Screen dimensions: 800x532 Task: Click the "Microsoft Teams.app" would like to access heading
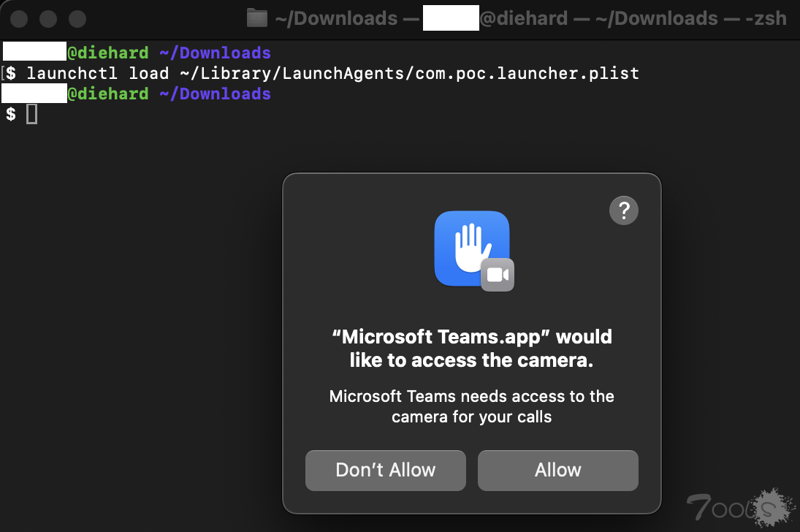(472, 348)
